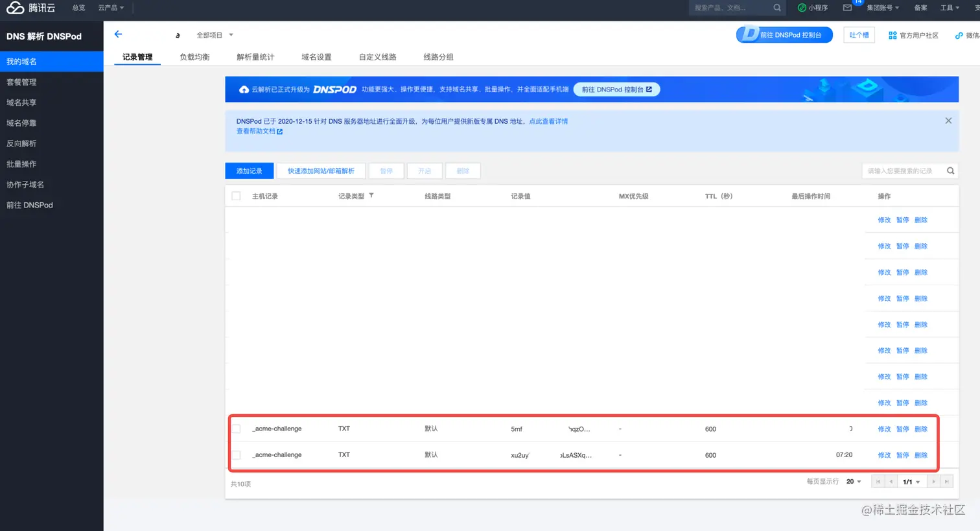Go to the next page of records

pyautogui.click(x=933, y=481)
